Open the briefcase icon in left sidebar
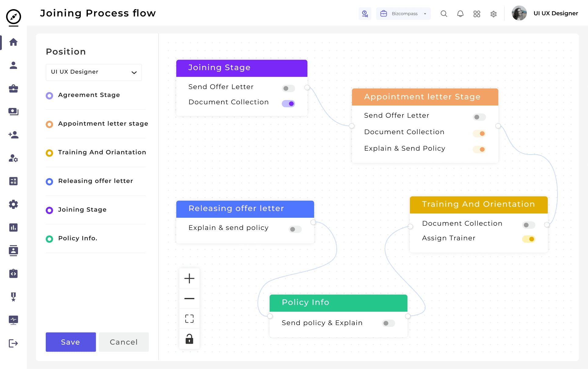 pos(13,88)
